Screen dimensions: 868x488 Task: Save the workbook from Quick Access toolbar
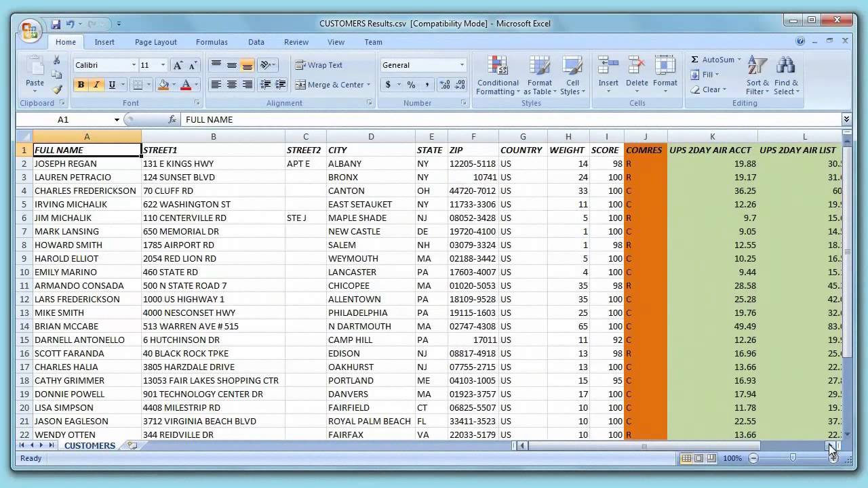56,24
